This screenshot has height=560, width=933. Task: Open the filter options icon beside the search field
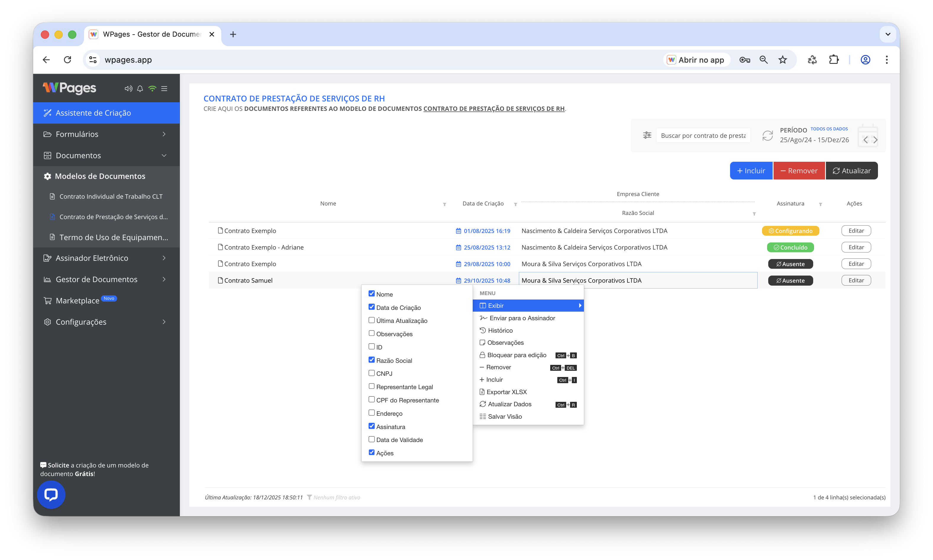(647, 135)
